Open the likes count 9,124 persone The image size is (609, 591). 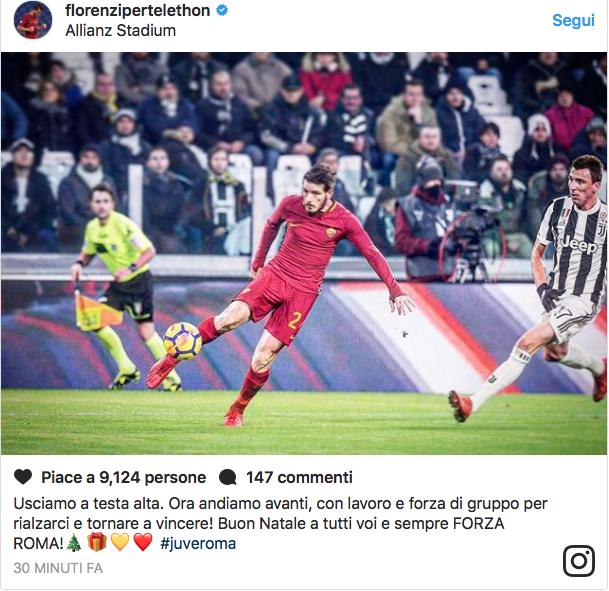click(x=124, y=477)
